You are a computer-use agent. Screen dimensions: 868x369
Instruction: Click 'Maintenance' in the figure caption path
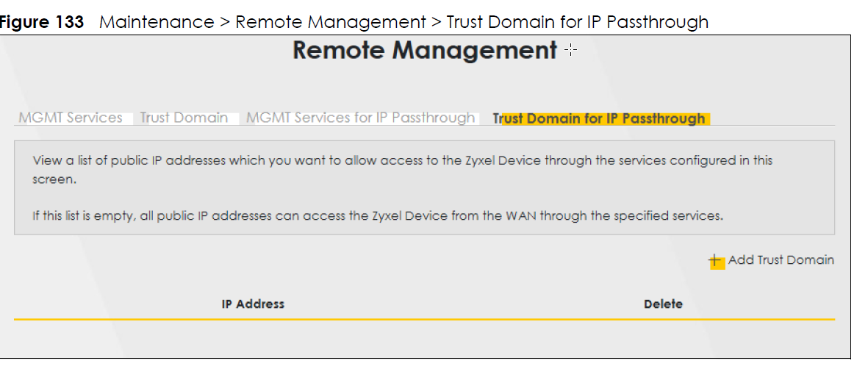[x=156, y=22]
